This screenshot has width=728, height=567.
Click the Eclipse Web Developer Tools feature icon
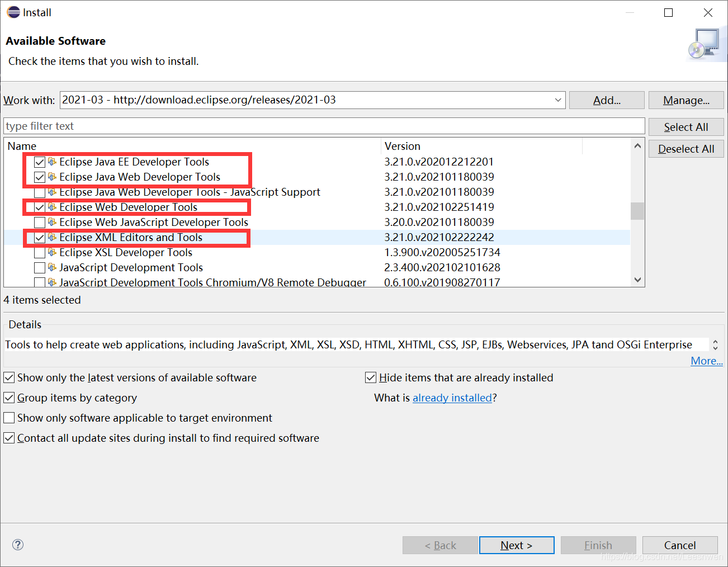pyautogui.click(x=52, y=207)
